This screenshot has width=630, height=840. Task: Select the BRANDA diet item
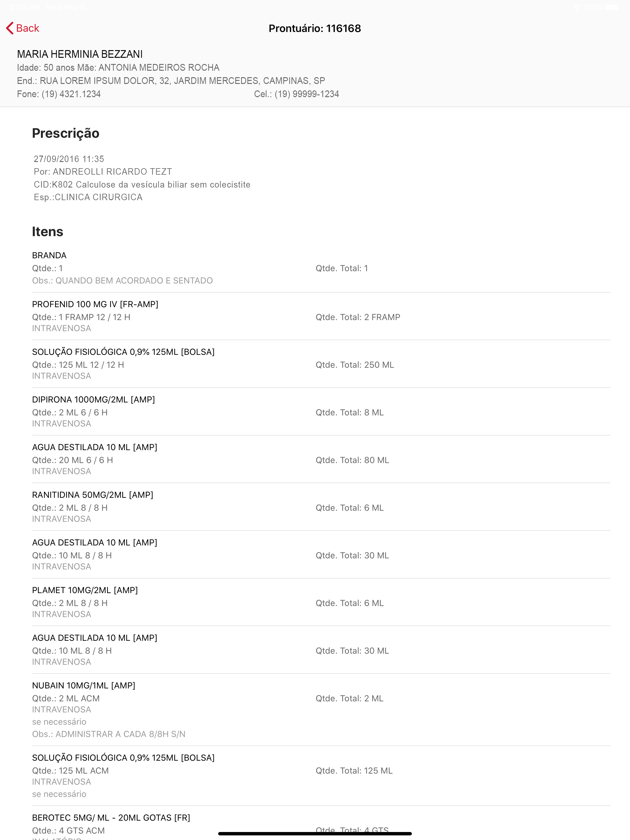[321, 268]
